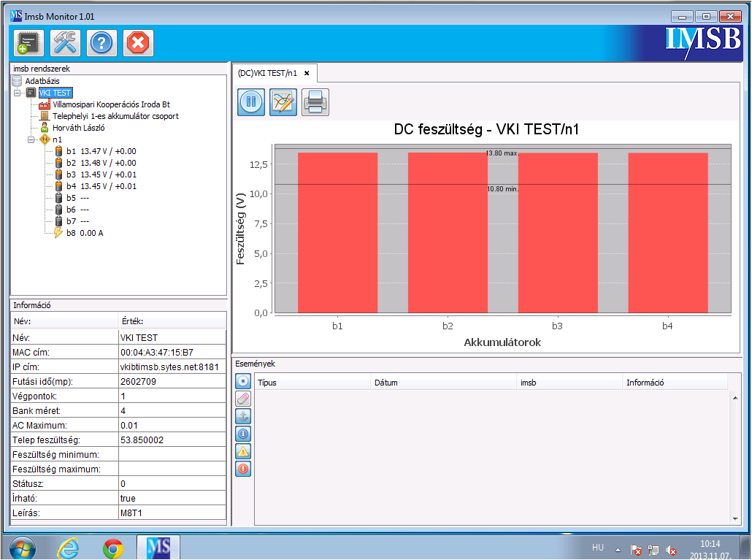Select battery b1 13.47 V row
Screen dimensions: 752x560
coord(101,151)
